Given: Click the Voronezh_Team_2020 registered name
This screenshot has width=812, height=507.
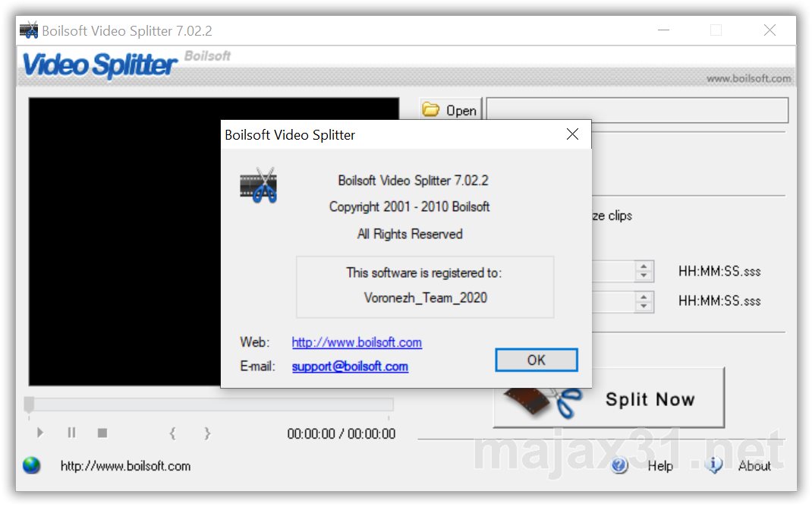Looking at the screenshot, I should pos(426,298).
